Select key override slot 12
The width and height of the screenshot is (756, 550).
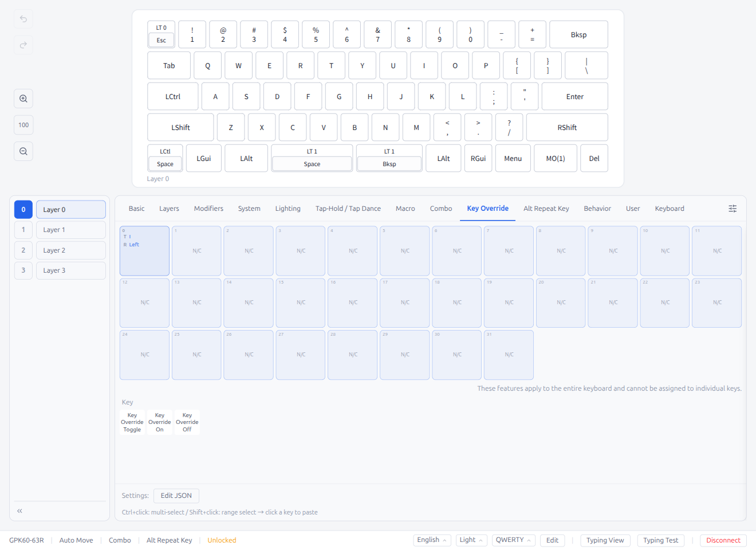tap(144, 302)
